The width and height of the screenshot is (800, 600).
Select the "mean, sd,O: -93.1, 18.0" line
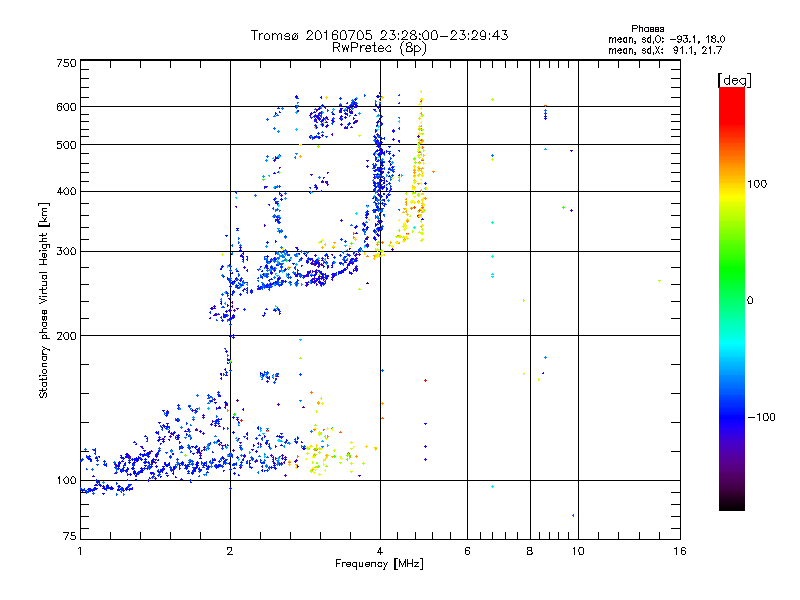coord(666,39)
